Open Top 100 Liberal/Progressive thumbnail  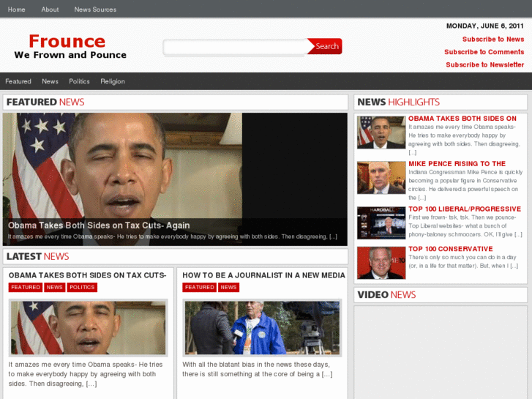coord(381,223)
